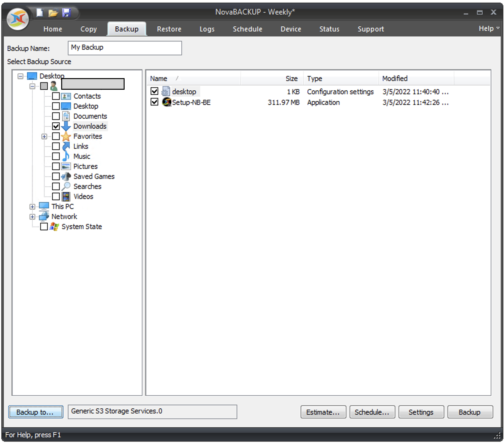Click the user profile icon in tree
This screenshot has width=504, height=443.
click(x=54, y=86)
